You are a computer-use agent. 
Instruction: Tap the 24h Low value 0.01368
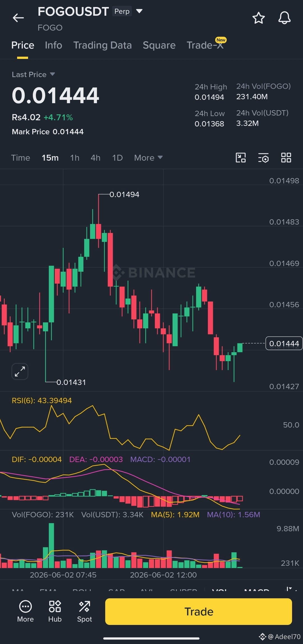pos(209,124)
